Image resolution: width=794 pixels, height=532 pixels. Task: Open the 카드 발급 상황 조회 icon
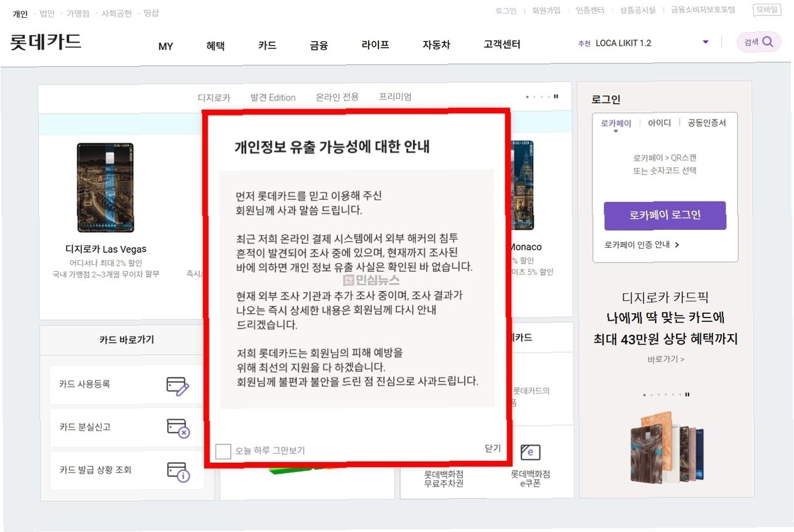click(178, 472)
